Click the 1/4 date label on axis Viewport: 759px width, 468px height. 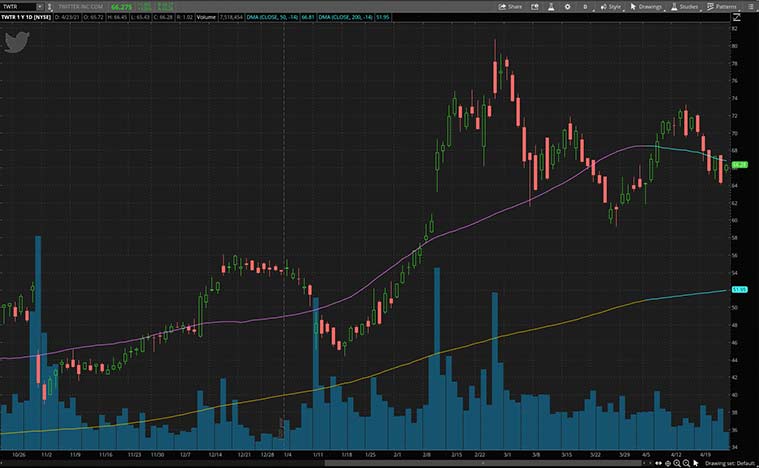pyautogui.click(x=288, y=455)
